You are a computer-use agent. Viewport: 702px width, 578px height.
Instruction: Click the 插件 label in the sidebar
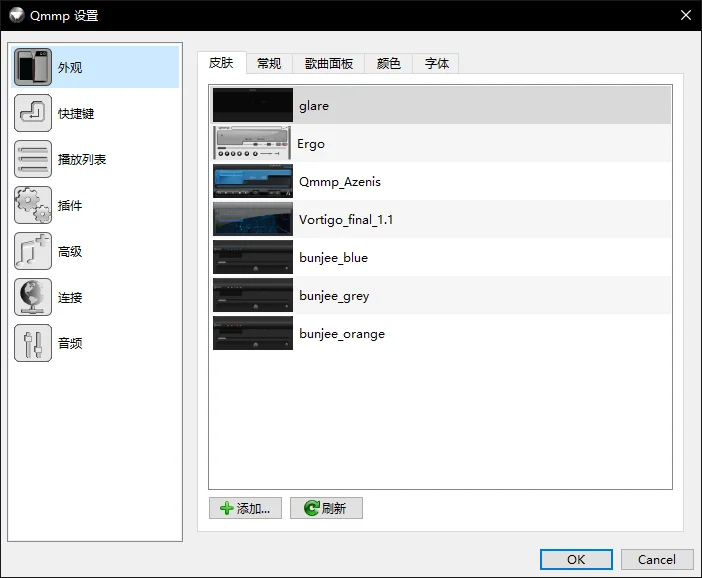point(70,206)
